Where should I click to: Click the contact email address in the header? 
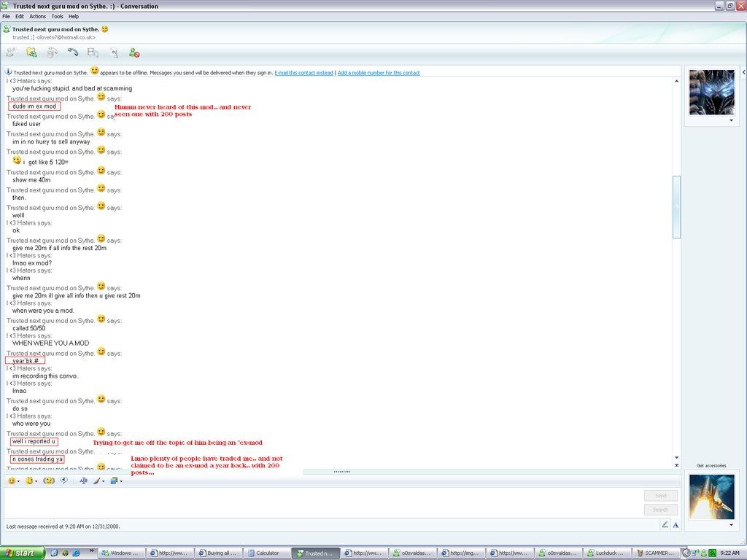click(66, 37)
